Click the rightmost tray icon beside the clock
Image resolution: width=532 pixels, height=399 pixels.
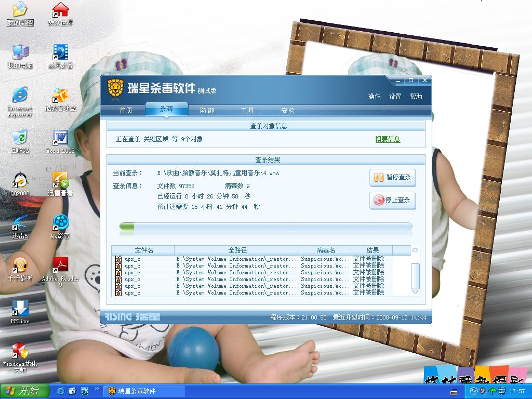502,391
